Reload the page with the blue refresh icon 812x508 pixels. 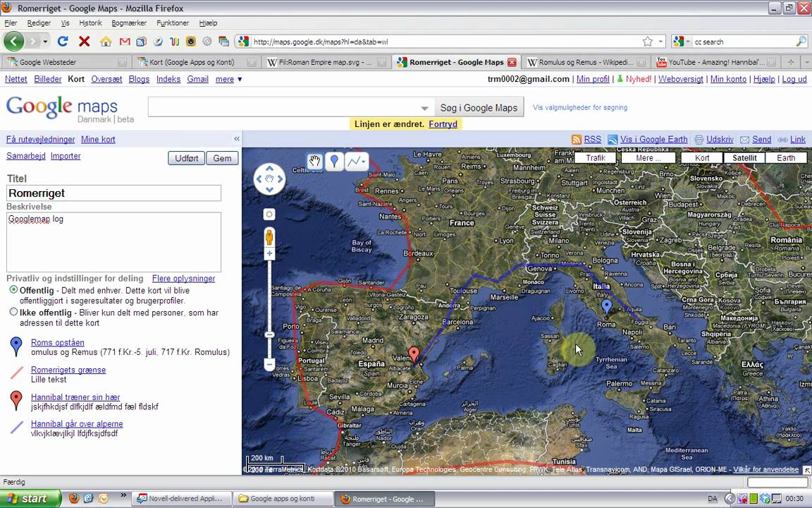[63, 41]
